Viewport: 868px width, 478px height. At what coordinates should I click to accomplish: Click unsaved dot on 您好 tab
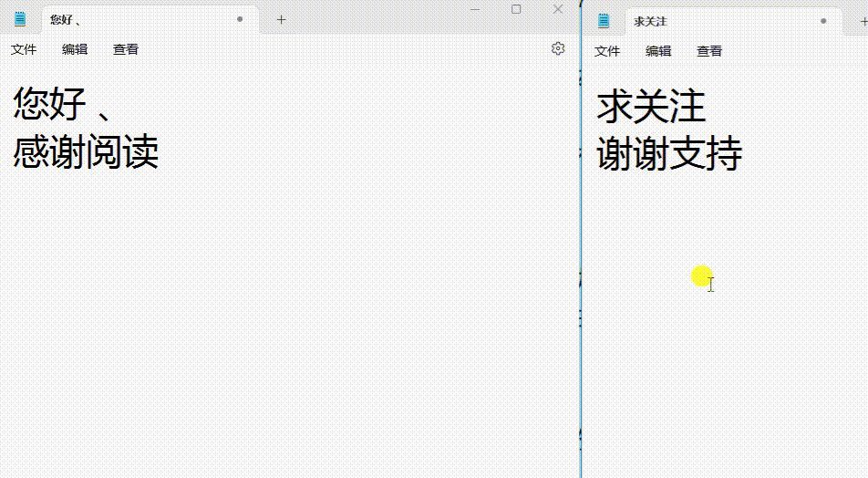tap(240, 19)
